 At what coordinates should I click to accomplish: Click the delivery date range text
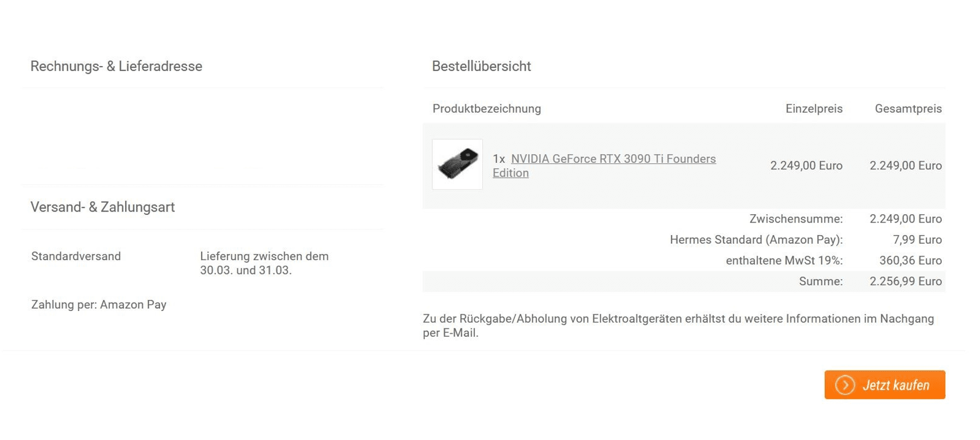point(264,263)
